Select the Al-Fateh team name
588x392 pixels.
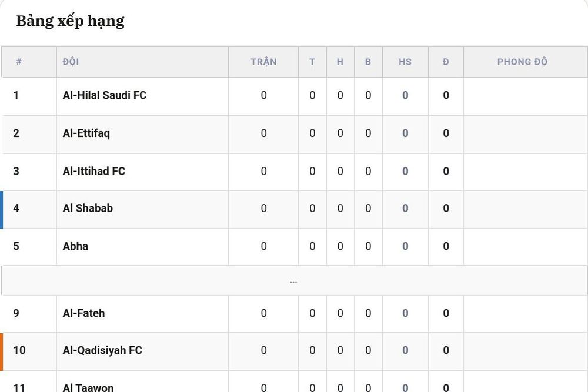(83, 313)
